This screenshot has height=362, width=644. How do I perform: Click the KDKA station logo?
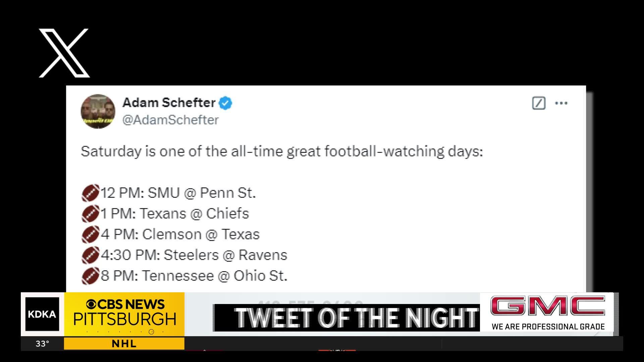click(x=42, y=314)
